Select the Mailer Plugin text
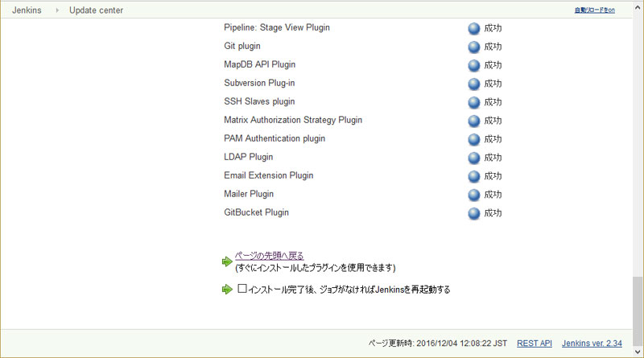The height and width of the screenshot is (358, 644). [x=249, y=194]
